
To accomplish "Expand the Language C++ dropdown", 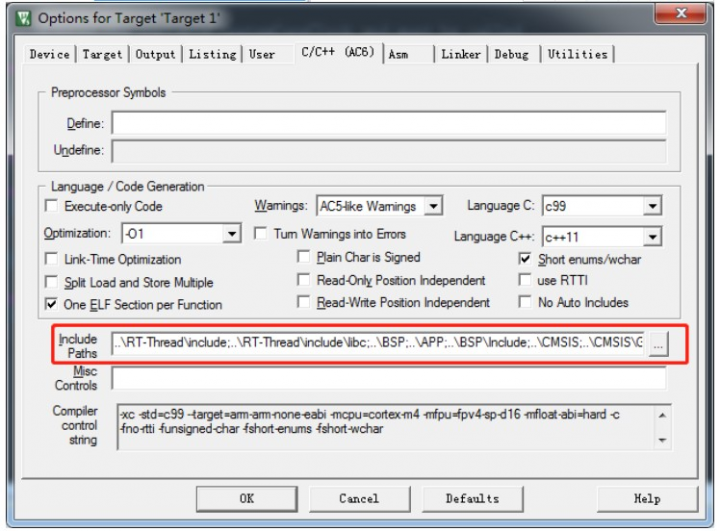I will [x=652, y=237].
